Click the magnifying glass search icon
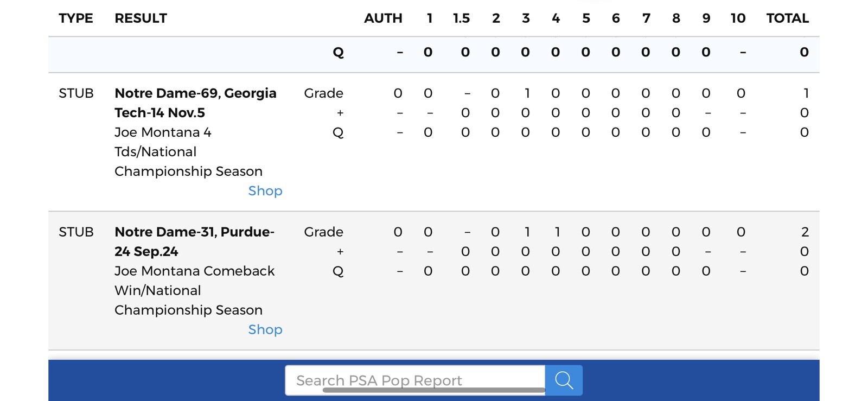Screen dimensions: 868x401 pyautogui.click(x=564, y=380)
